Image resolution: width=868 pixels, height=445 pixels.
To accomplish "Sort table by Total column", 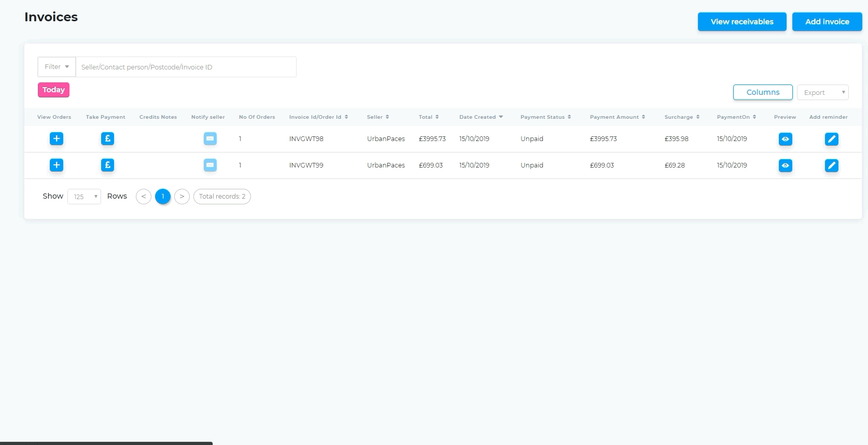I will click(429, 117).
